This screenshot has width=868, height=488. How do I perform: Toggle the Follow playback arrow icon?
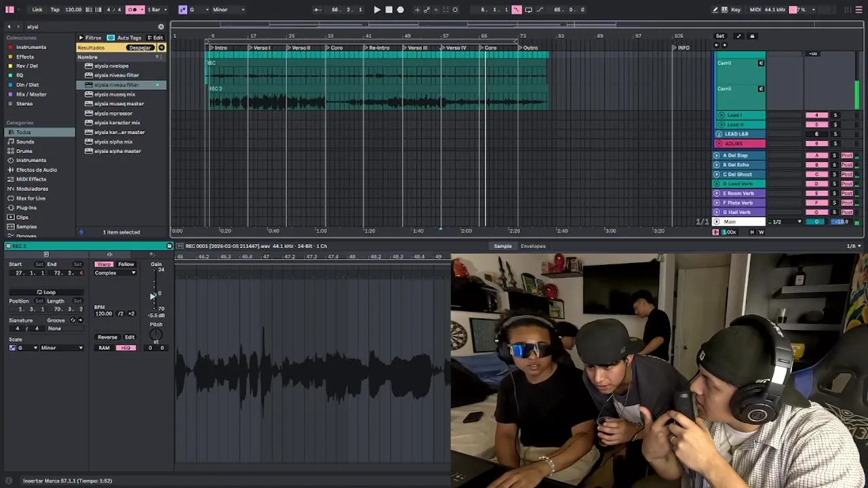(317, 9)
